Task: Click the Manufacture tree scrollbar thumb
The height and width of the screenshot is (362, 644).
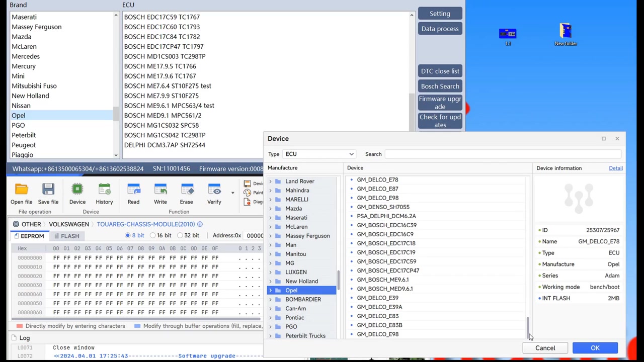Action: tap(339, 280)
